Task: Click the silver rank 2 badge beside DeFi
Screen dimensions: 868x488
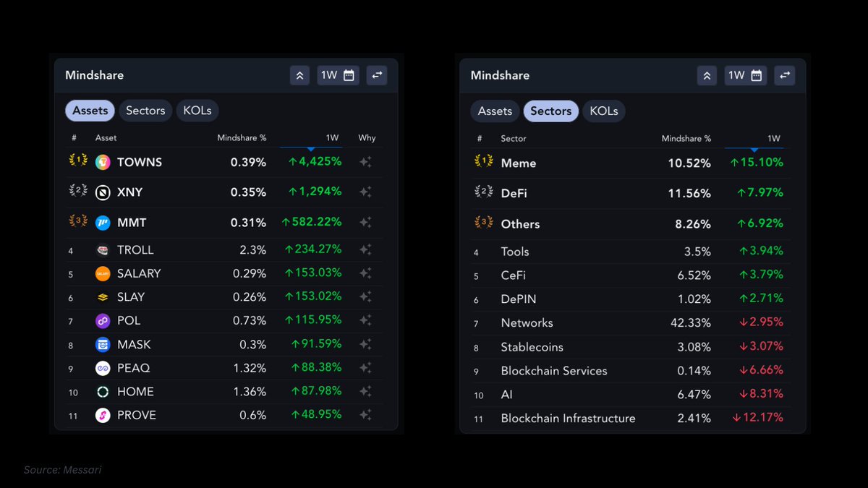Action: coord(483,192)
